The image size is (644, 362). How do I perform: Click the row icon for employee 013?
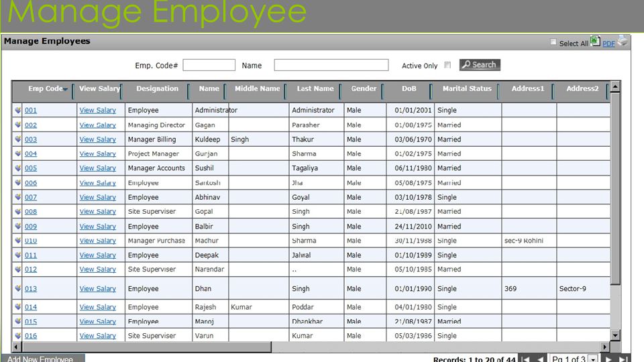[x=17, y=288]
